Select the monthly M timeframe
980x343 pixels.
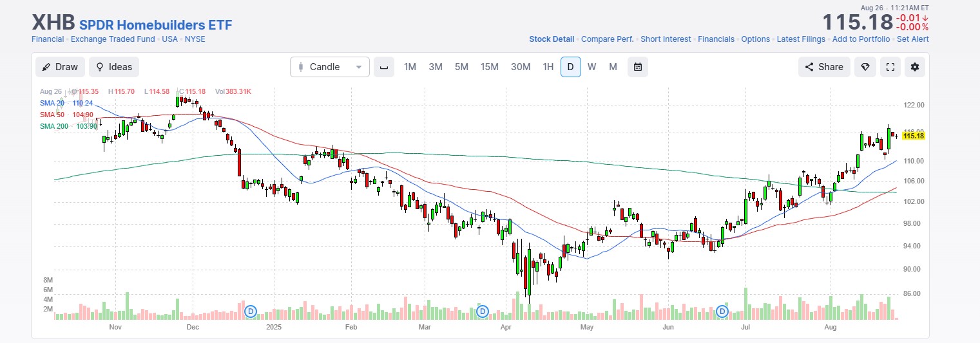(x=613, y=67)
